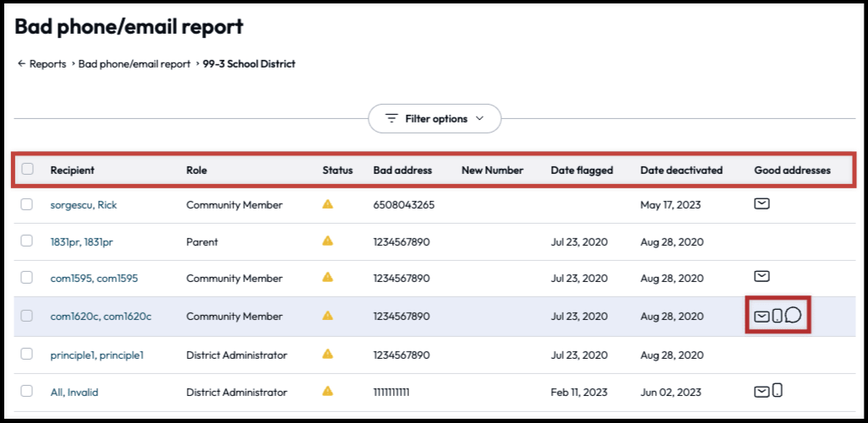Click the Recipient column header
Screen dimensions: 868x423
(72, 170)
